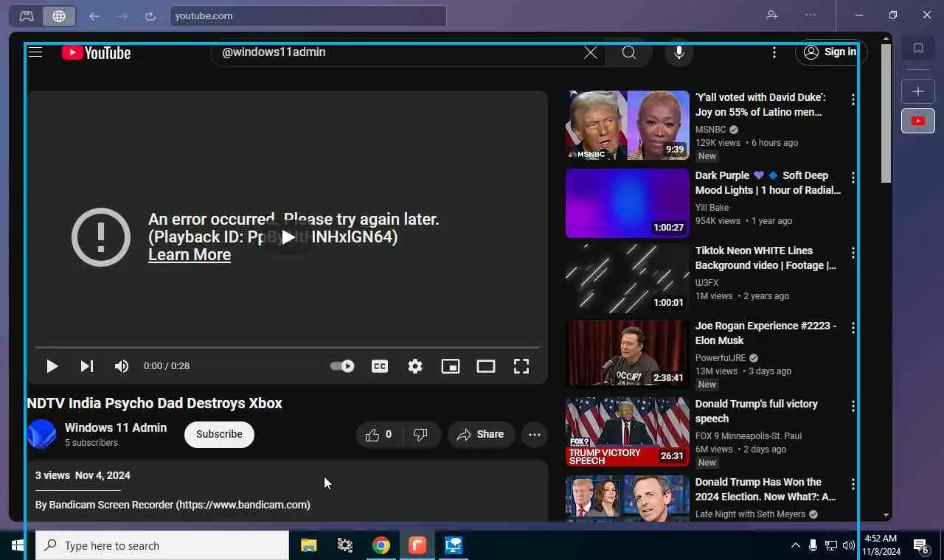Open taskbar Settings gear
The image size is (944, 560).
coord(345,546)
